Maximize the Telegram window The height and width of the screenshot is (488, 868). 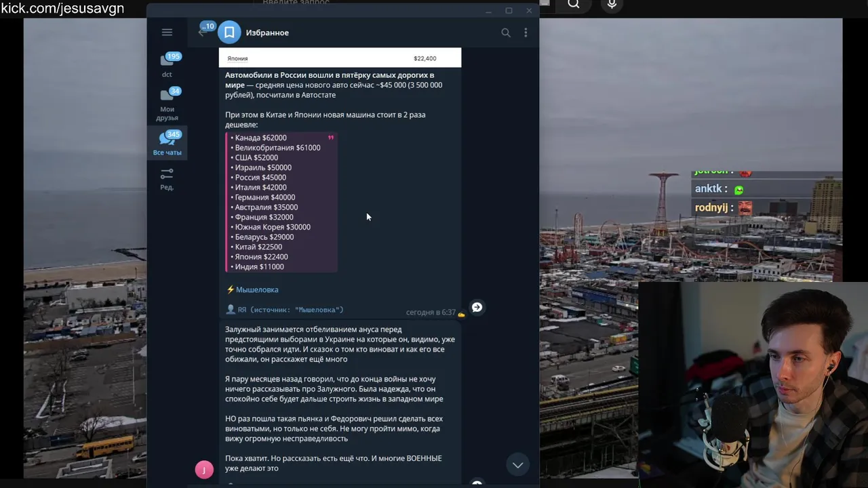point(509,11)
